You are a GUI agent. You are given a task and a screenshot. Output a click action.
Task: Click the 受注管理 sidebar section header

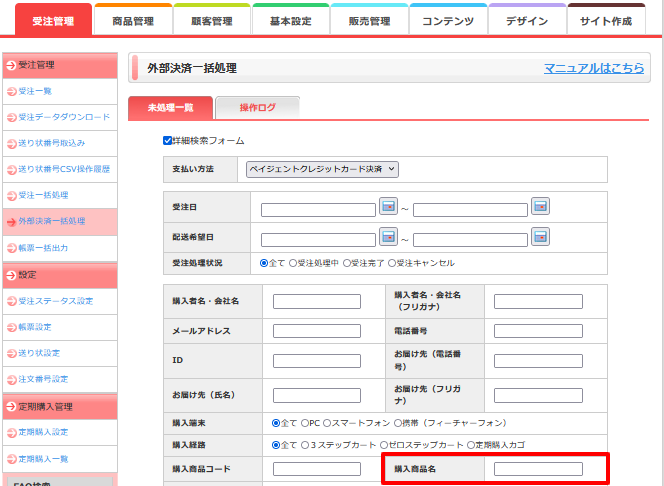click(x=60, y=66)
